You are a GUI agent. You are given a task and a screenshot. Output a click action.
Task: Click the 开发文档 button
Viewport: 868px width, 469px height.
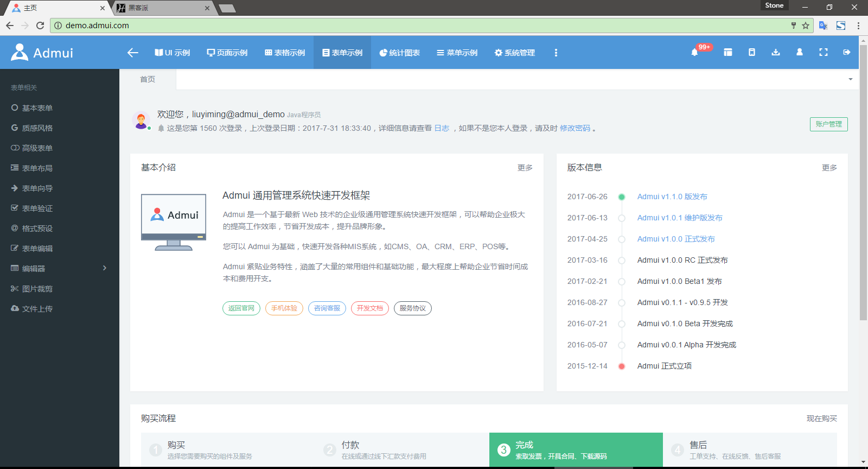pyautogui.click(x=370, y=308)
